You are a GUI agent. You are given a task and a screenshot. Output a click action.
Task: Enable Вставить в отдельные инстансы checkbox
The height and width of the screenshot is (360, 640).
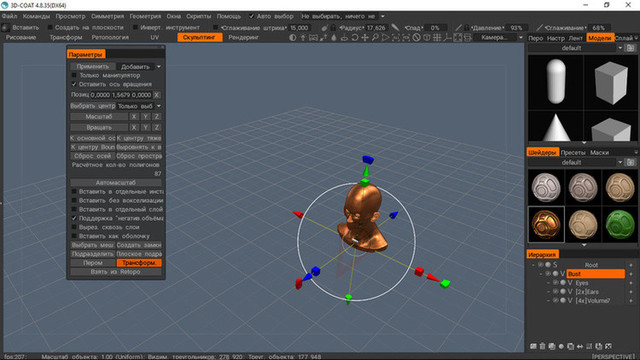[x=74, y=191]
